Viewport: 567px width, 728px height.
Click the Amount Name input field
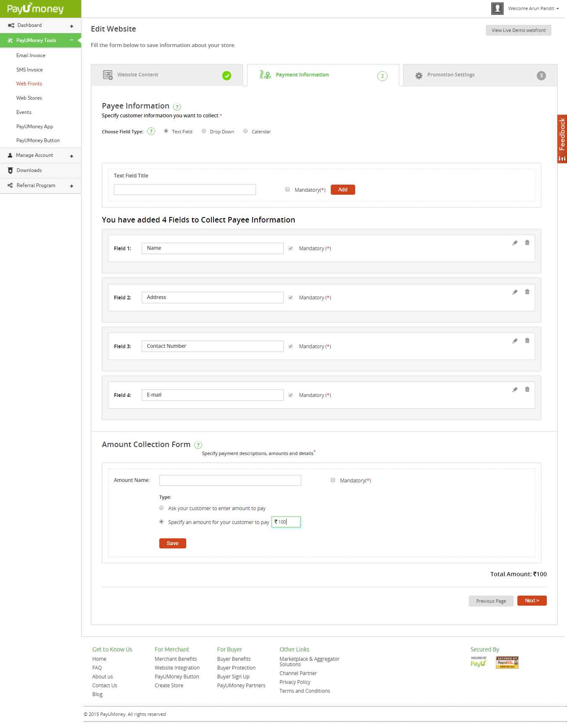[x=230, y=480]
